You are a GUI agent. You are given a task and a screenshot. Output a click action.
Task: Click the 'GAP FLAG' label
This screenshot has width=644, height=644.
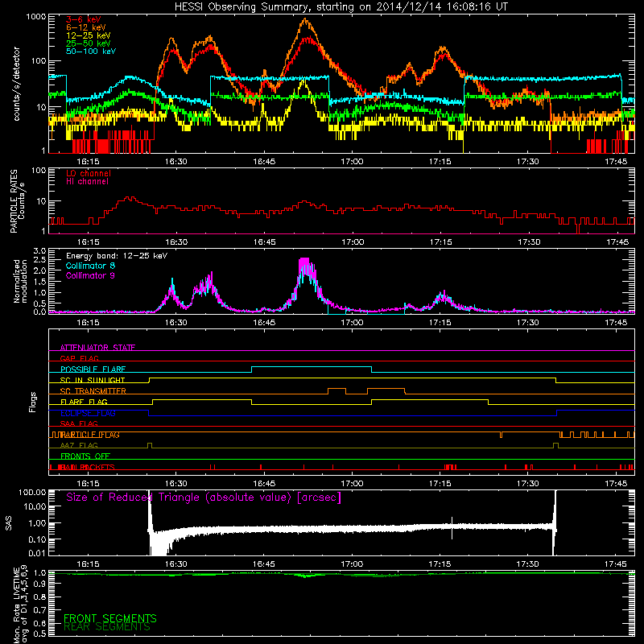[x=79, y=358]
